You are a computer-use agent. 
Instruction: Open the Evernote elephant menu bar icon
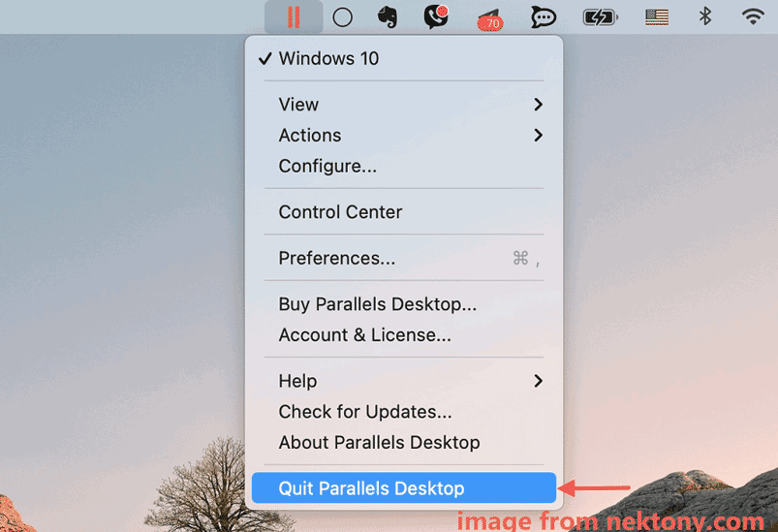click(387, 16)
